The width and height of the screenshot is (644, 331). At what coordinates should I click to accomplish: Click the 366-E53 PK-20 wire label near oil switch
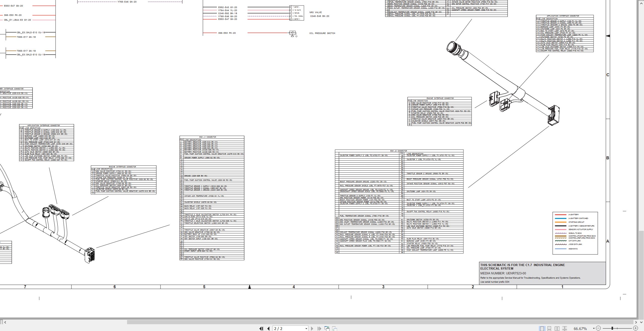pos(227,33)
